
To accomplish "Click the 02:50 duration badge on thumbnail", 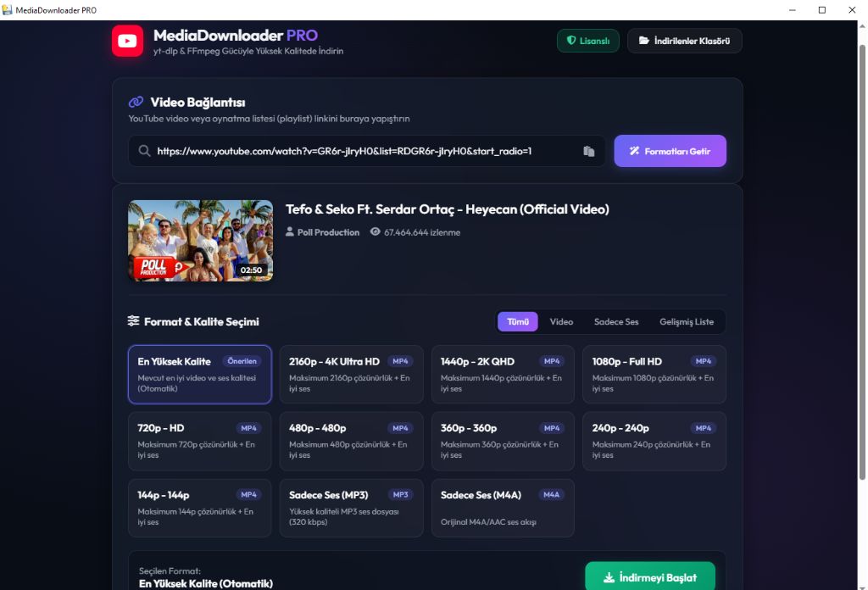I will [251, 270].
